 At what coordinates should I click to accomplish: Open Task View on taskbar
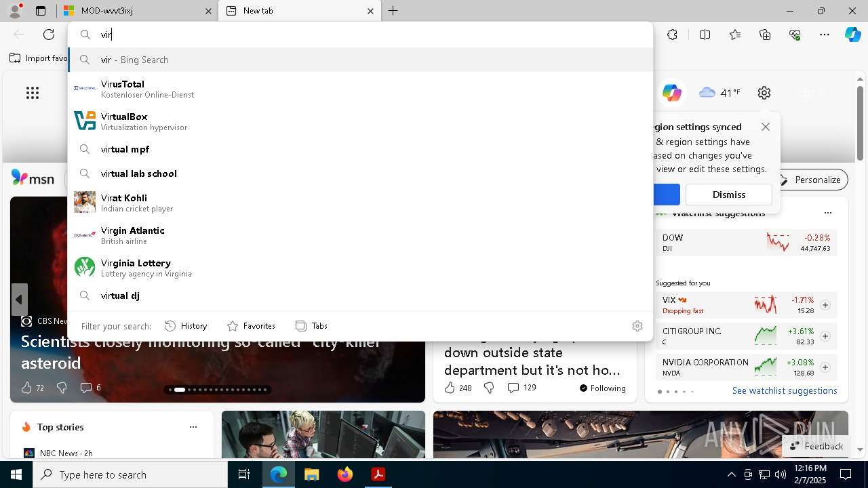(x=244, y=474)
